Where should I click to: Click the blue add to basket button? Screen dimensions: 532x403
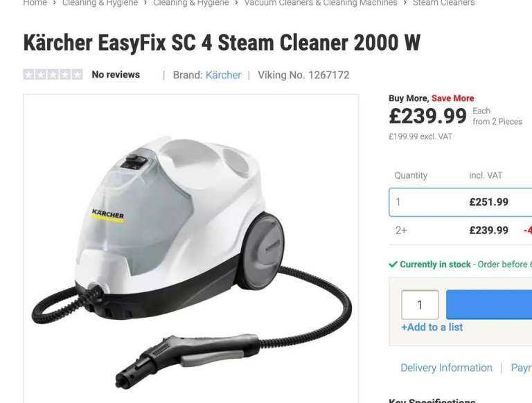tap(489, 305)
